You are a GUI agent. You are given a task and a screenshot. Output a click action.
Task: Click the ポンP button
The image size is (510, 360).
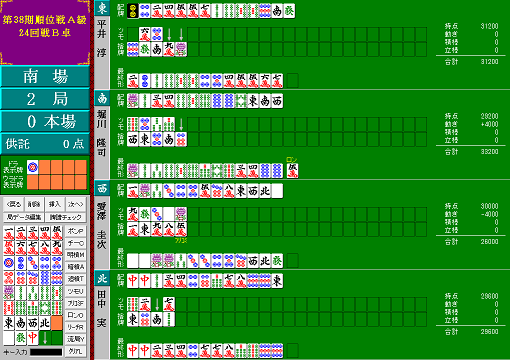pos(76,231)
